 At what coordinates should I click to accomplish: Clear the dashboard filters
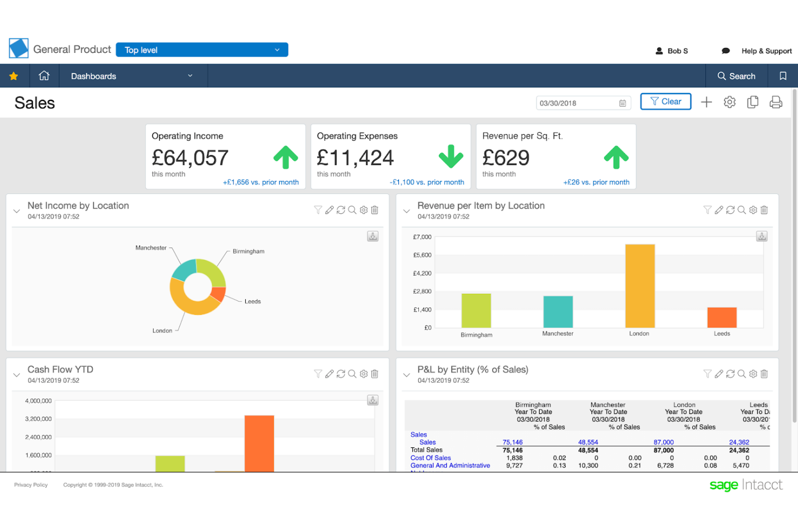[665, 101]
